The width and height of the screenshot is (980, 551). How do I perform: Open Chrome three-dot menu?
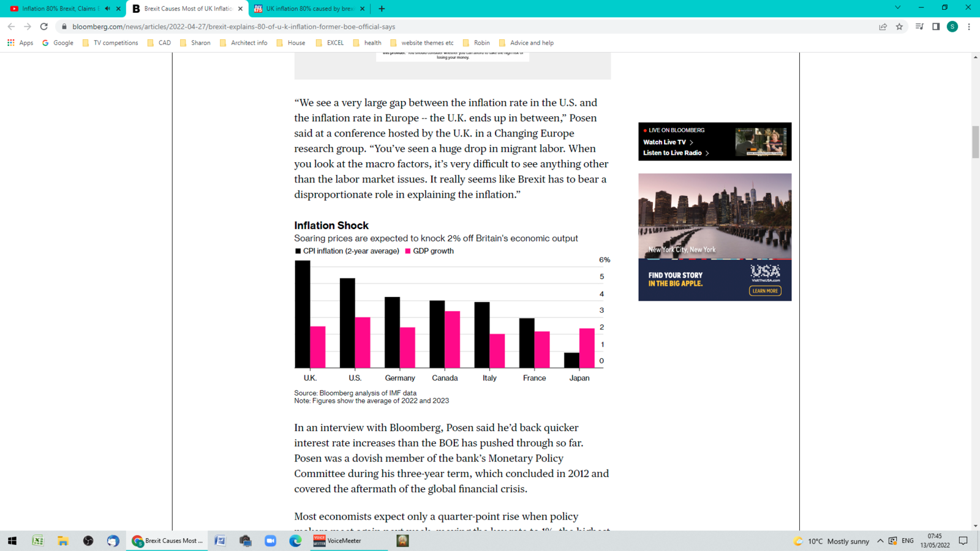tap(969, 26)
